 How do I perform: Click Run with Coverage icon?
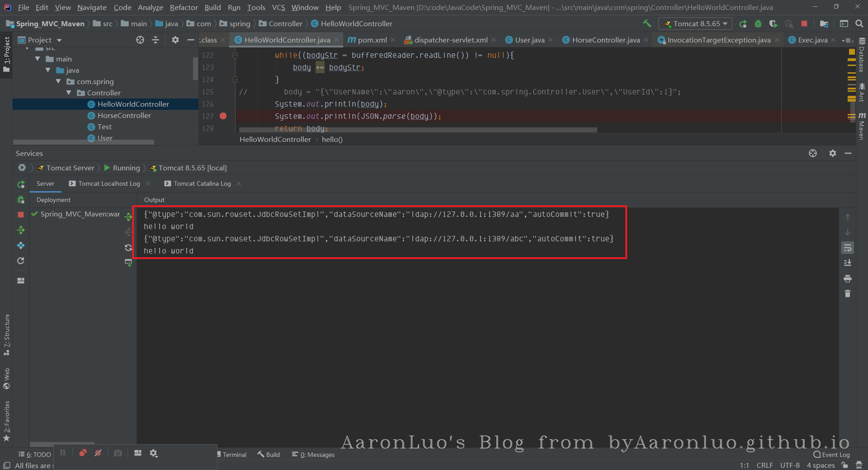[x=774, y=23]
